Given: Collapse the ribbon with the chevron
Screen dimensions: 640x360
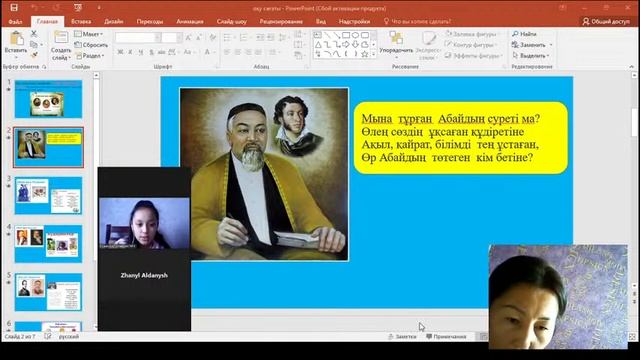Looking at the screenshot, I should tap(631, 67).
